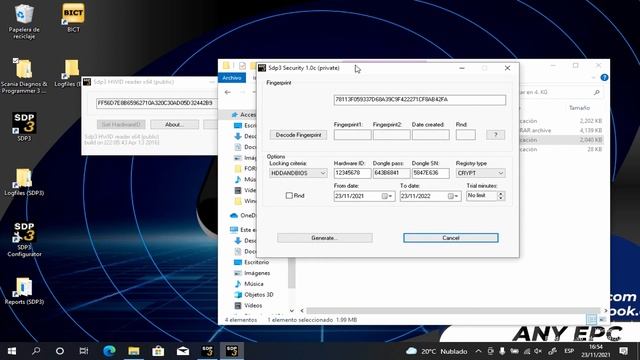Open the BICT desktop shortcut
Image resolution: width=640 pixels, height=360 pixels.
(x=73, y=18)
